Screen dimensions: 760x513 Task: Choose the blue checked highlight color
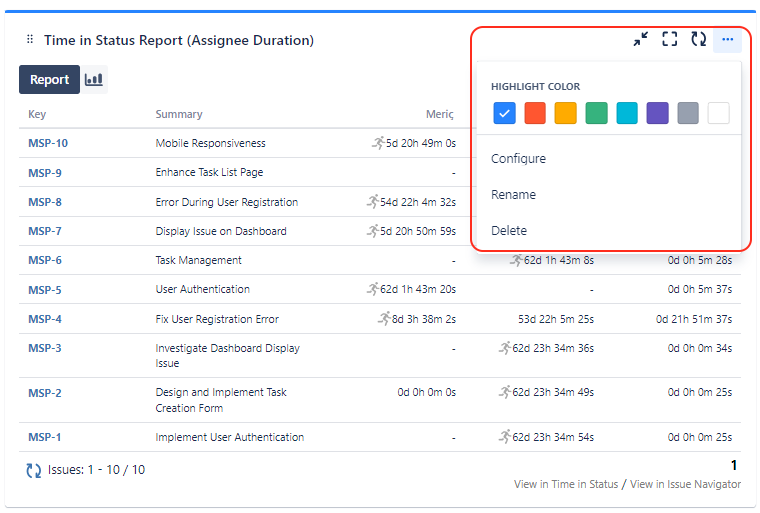coord(505,113)
